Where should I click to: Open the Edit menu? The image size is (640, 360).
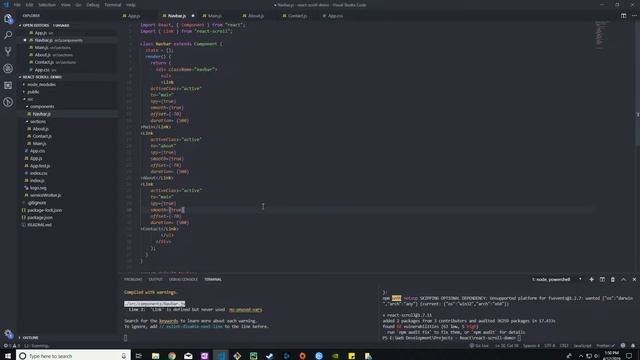click(x=29, y=5)
